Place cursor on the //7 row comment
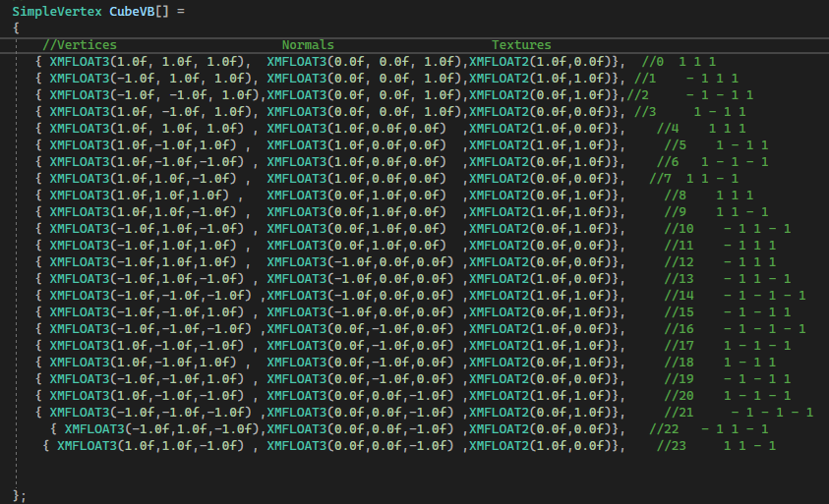 (660, 179)
